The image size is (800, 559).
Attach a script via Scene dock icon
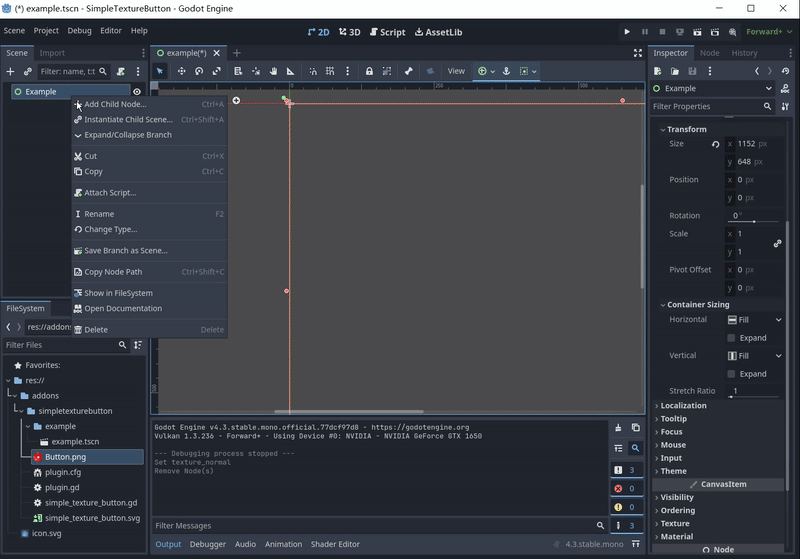[x=121, y=71]
